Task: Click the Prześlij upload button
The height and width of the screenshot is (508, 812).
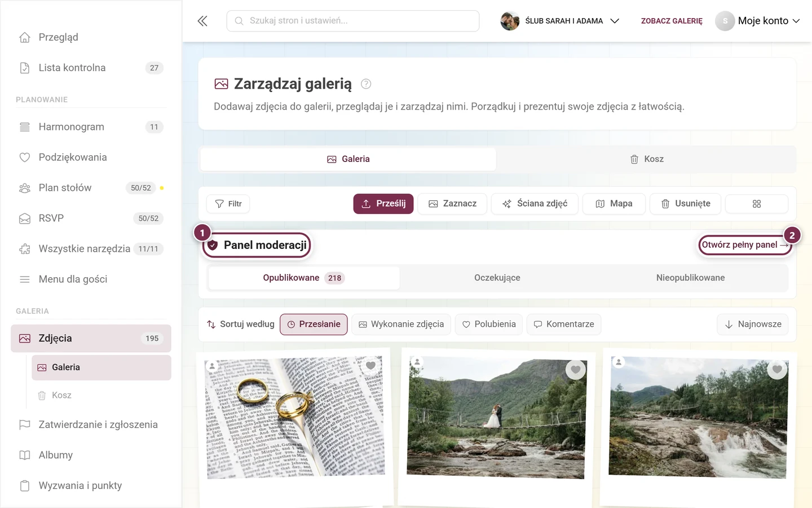Action: pyautogui.click(x=383, y=204)
